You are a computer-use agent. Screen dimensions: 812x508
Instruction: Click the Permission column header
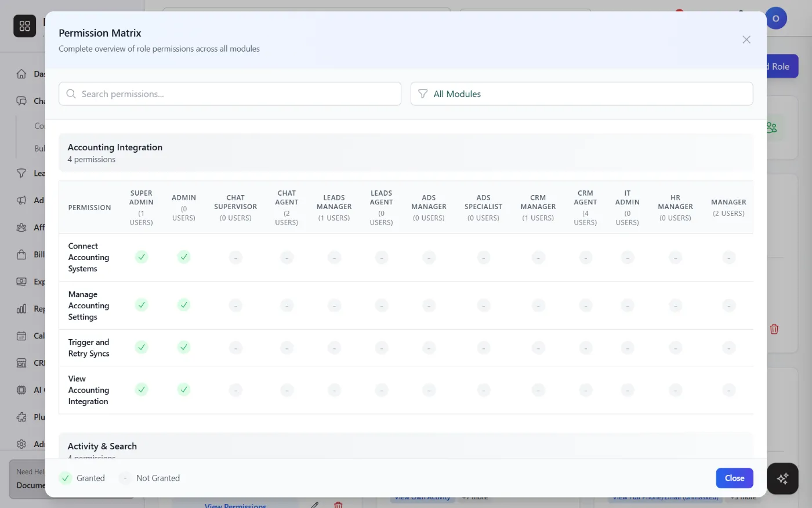click(89, 207)
